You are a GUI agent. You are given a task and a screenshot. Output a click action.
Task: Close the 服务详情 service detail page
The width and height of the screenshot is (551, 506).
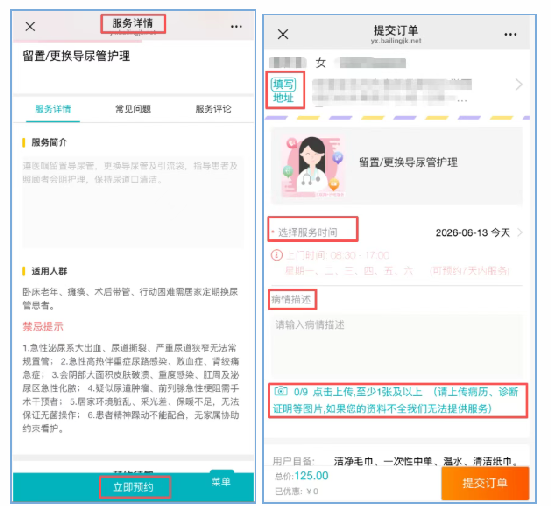click(30, 26)
